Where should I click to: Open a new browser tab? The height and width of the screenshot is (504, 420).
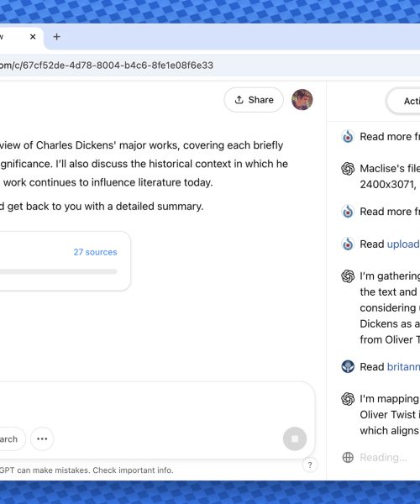56,37
